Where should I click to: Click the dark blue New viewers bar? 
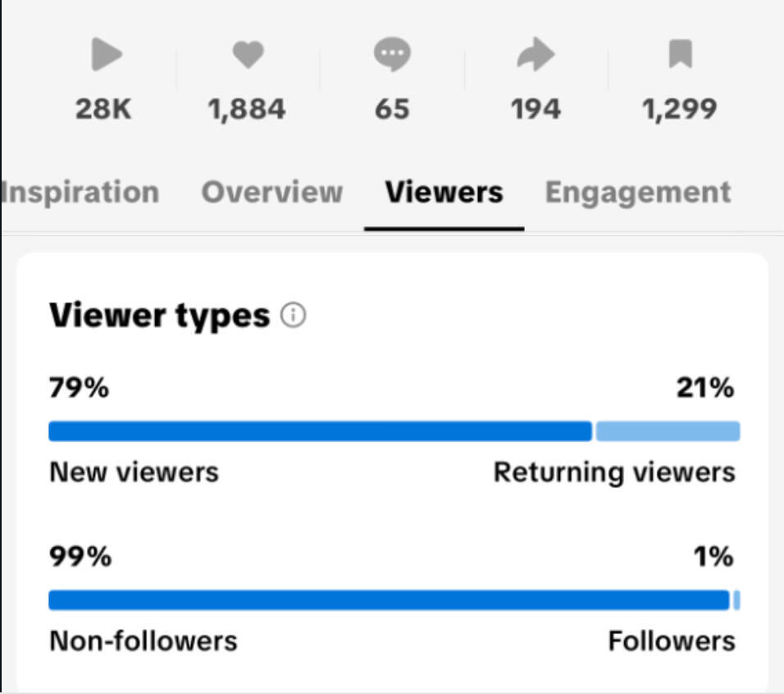click(x=320, y=431)
